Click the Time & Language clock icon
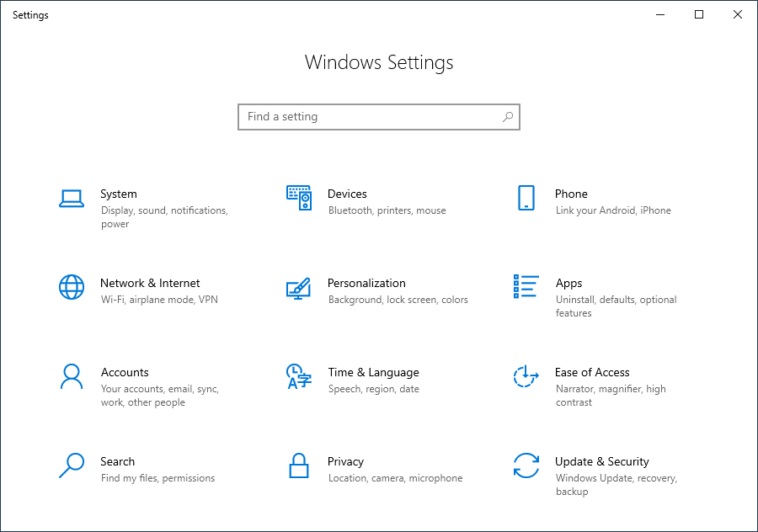This screenshot has width=758, height=532. click(299, 376)
